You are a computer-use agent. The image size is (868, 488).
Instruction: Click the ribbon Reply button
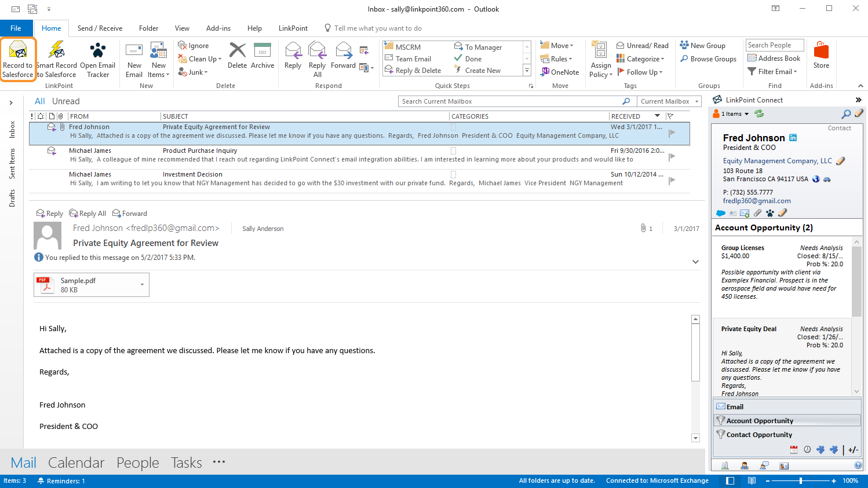[x=293, y=56]
